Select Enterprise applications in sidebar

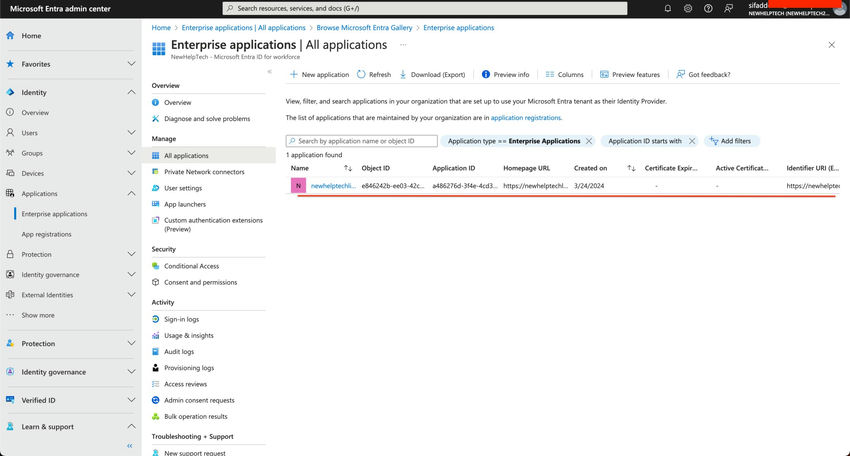click(x=54, y=214)
